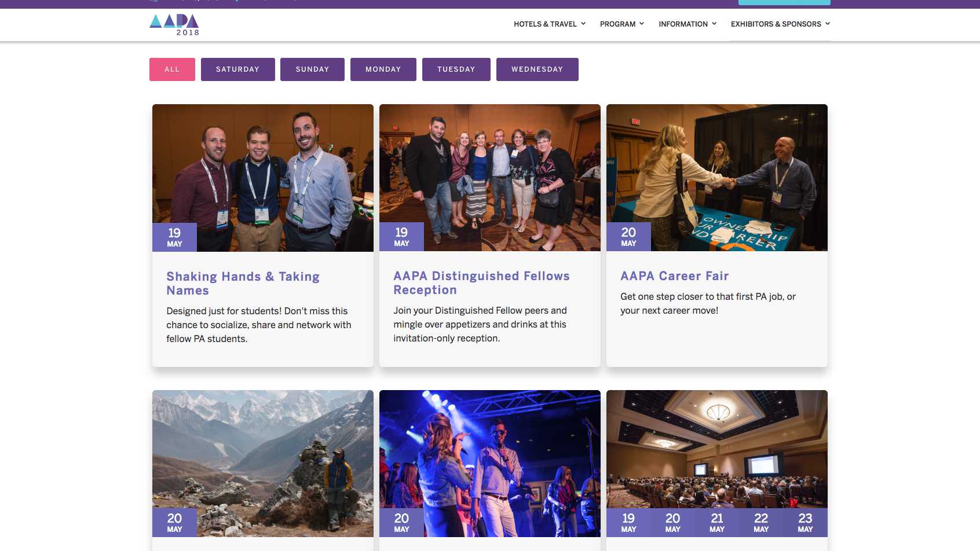980x551 pixels.
Task: Click 'Get one step closer' description text
Action: [708, 303]
